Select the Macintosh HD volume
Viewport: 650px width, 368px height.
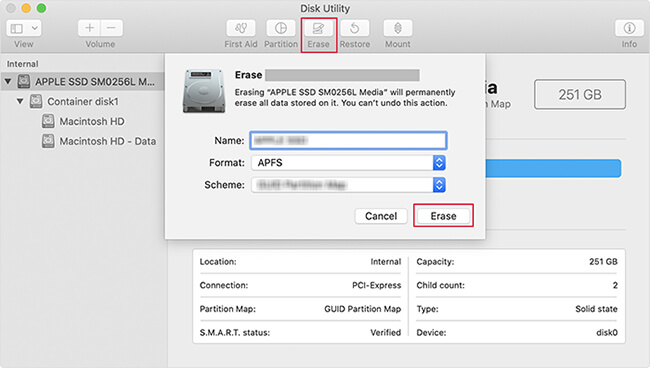tap(92, 121)
